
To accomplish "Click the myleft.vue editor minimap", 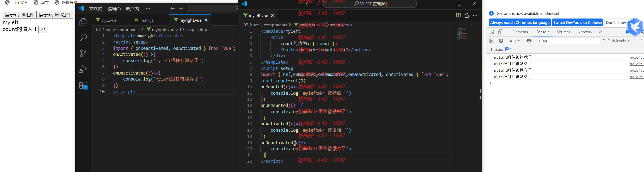I will pyautogui.click(x=466, y=34).
